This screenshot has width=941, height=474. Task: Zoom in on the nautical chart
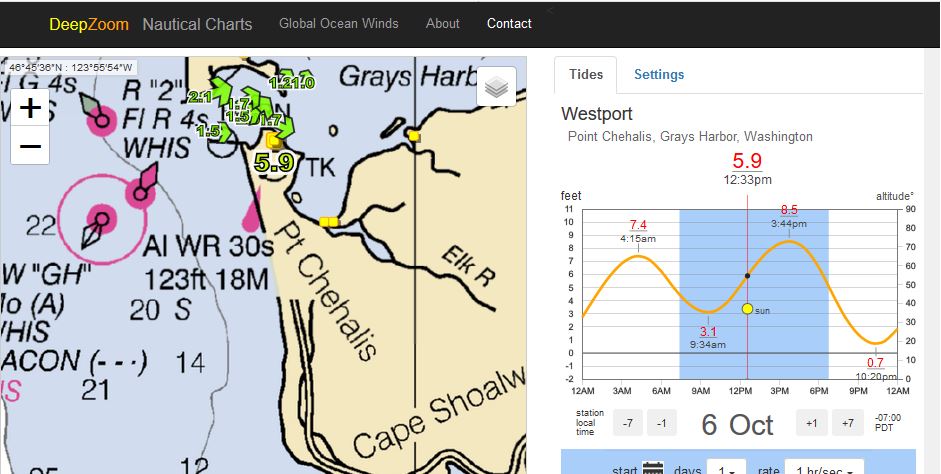pyautogui.click(x=30, y=108)
